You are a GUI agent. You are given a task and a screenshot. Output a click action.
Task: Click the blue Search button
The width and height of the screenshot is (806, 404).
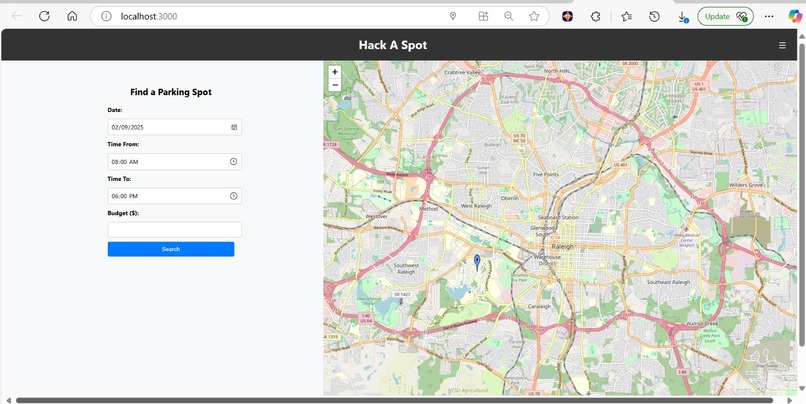coord(171,249)
